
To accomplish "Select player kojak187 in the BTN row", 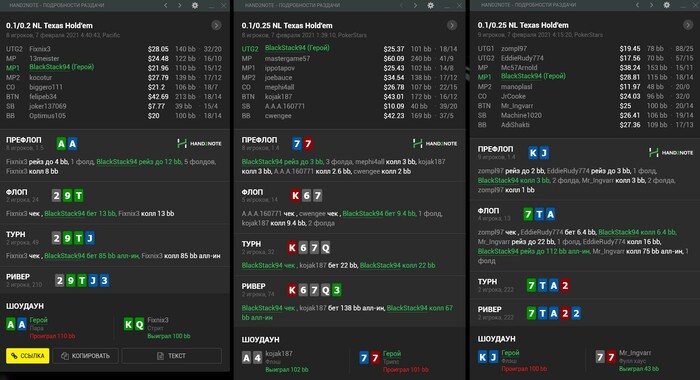I will click(x=279, y=96).
